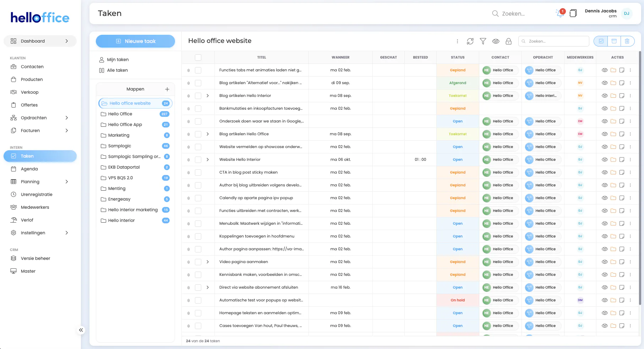The height and width of the screenshot is (349, 644).
Task: Check the 'Author bij blog uitbreiden' checkbox
Action: click(198, 185)
